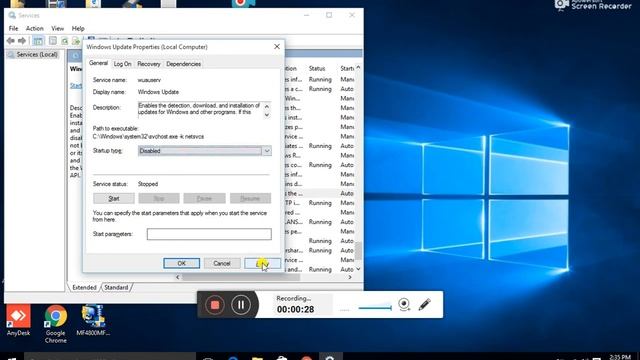The image size is (640, 360).
Task: Open the Help menu
Action: click(78, 29)
